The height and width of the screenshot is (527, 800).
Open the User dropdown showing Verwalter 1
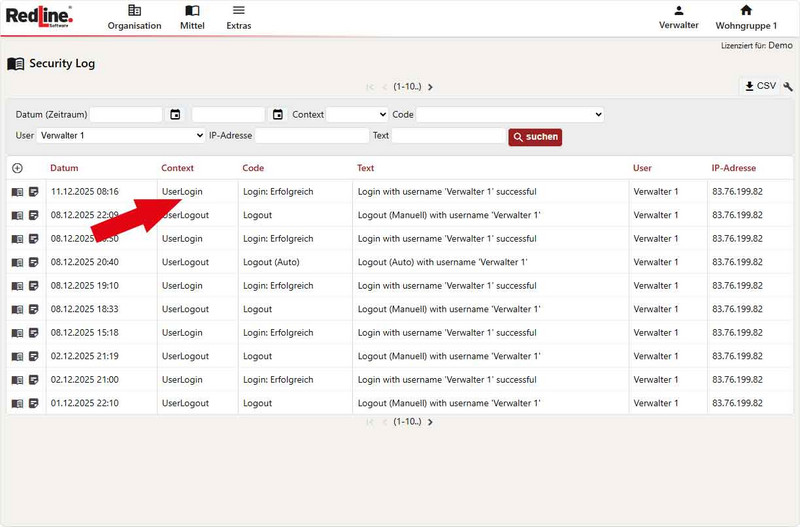coord(121,136)
